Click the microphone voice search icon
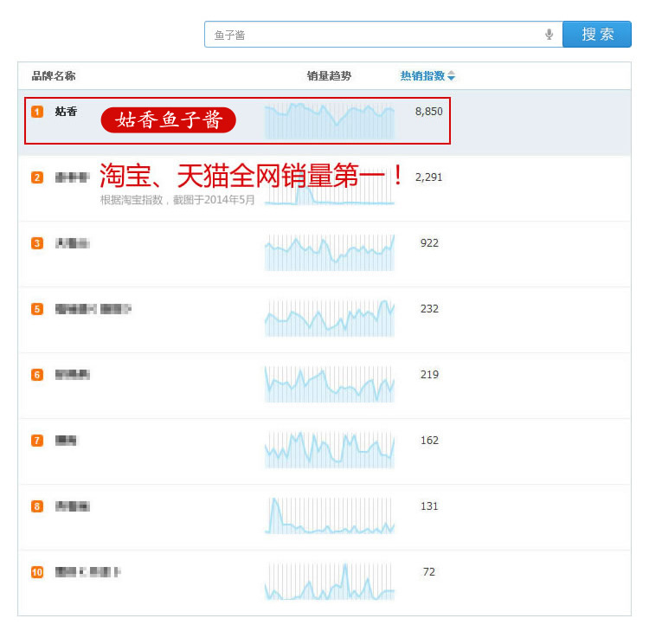Viewport: 649px width, 644px height. pos(549,35)
